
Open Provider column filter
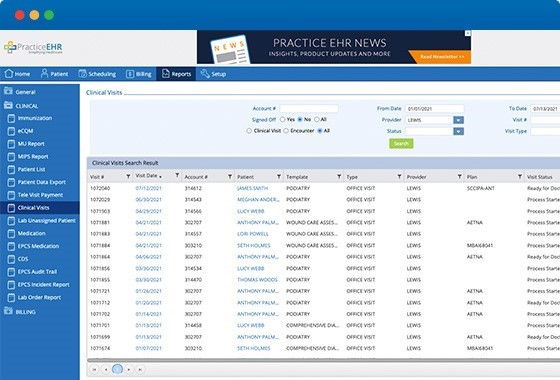pos(460,176)
